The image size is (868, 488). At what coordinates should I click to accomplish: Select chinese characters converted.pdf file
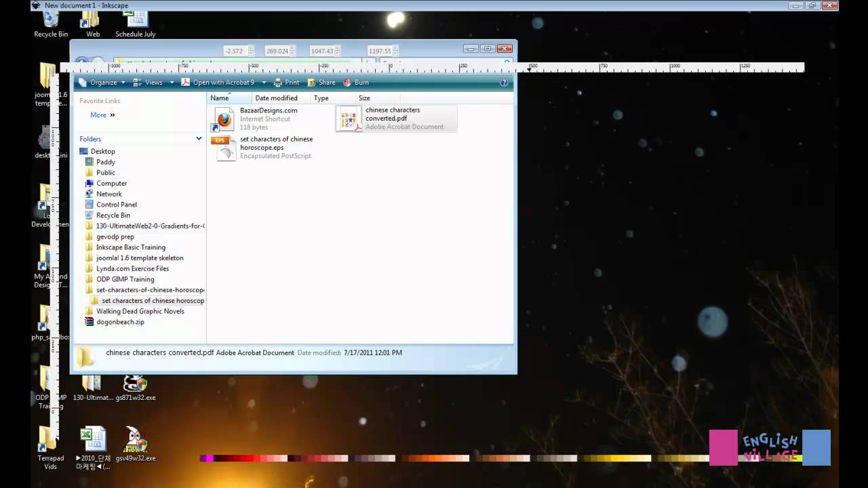click(396, 118)
